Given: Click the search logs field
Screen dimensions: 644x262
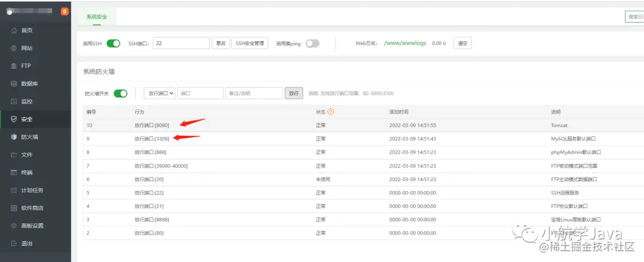Looking at the screenshot, I should [x=634, y=17].
